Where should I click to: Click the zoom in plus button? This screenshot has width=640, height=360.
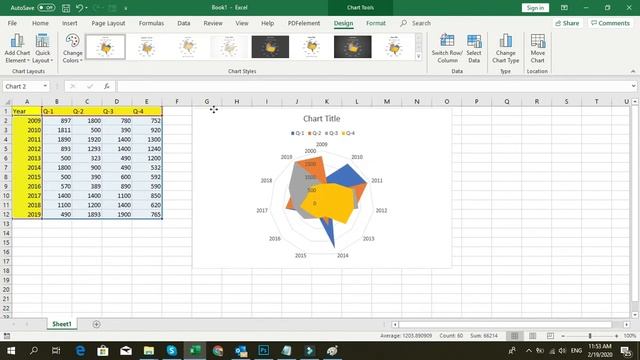click(616, 336)
